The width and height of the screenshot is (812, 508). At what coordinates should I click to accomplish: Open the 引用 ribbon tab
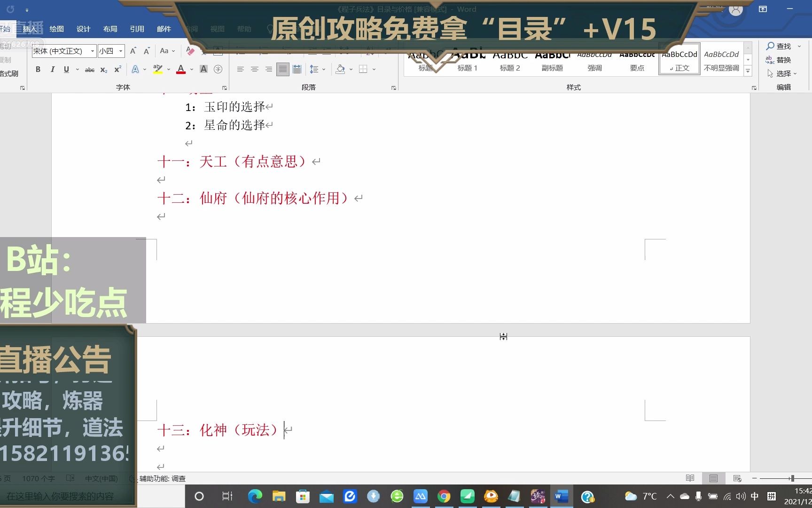(137, 29)
